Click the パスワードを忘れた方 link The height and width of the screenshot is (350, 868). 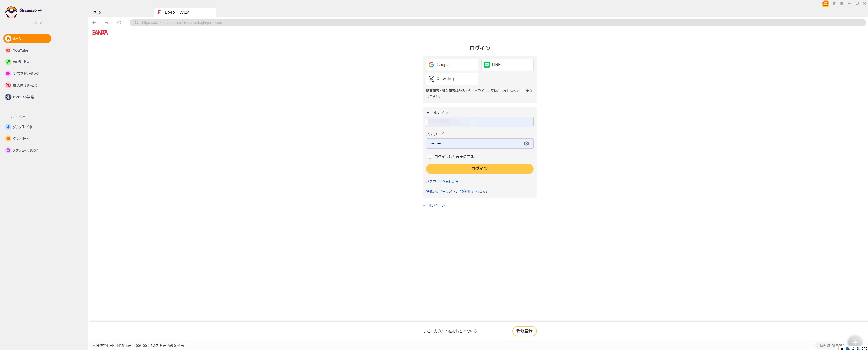point(442,182)
